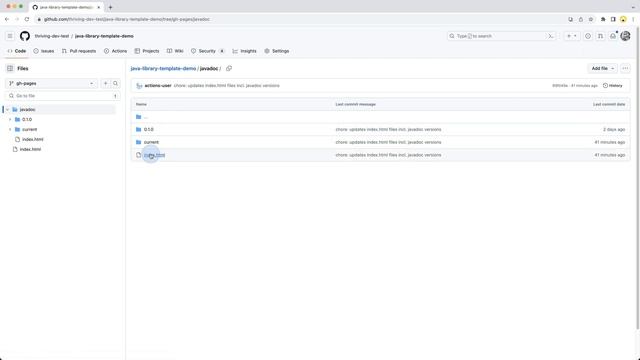Open the create new plus dropdown in header
The width and height of the screenshot is (640, 360).
pos(571,36)
